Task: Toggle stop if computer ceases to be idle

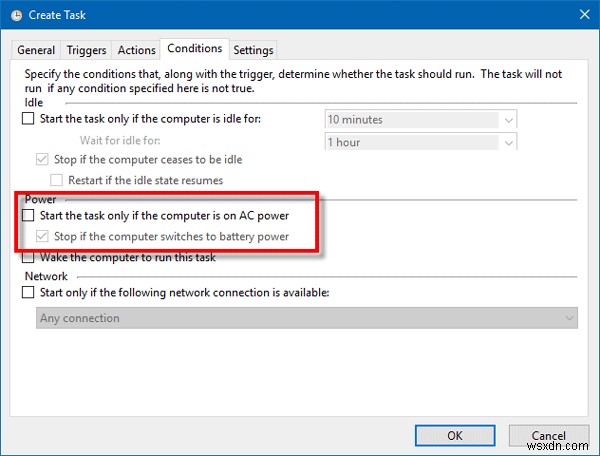Action: (42, 159)
